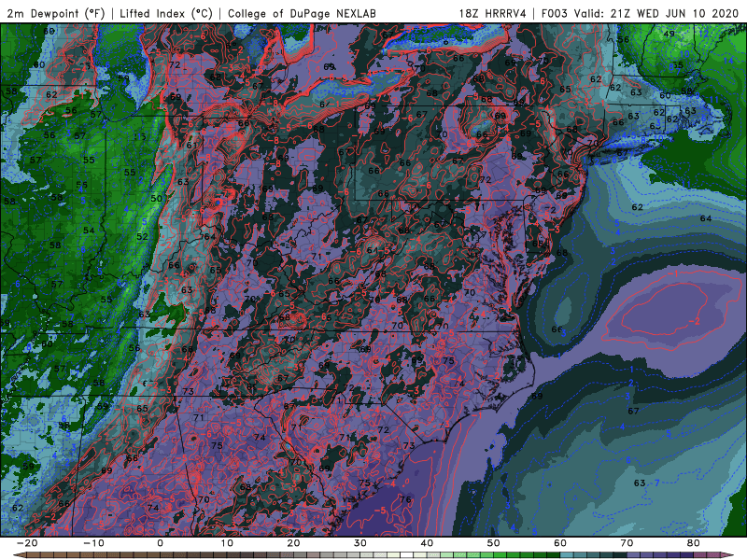747x560 pixels.
Task: Click the '60' label on the color scale
Action: tap(560, 543)
